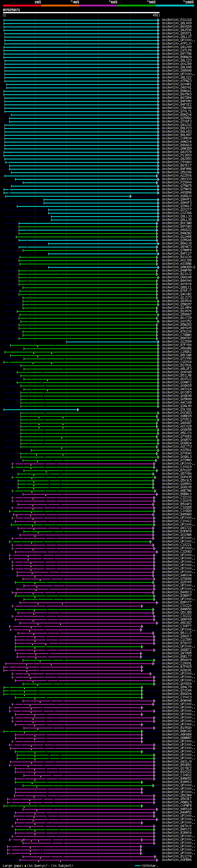Click label UniRef100_C0PRX9
This screenshot has height=868, width=197.
click(177, 139)
